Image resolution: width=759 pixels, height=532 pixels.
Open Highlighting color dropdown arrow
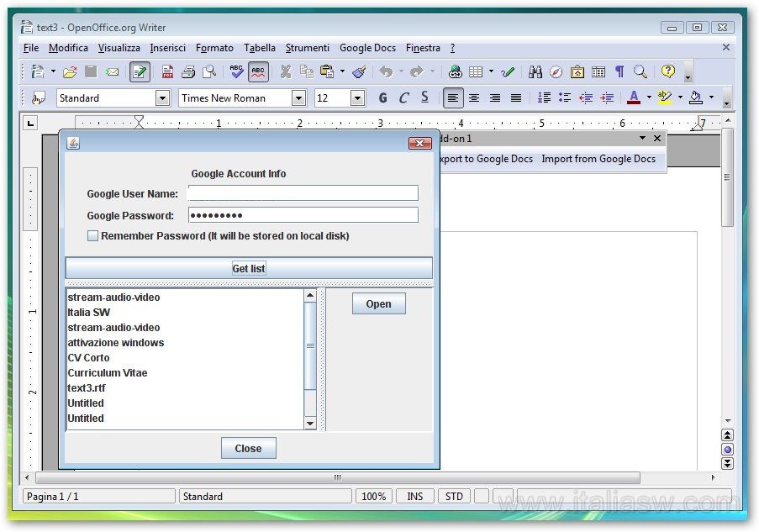click(680, 97)
